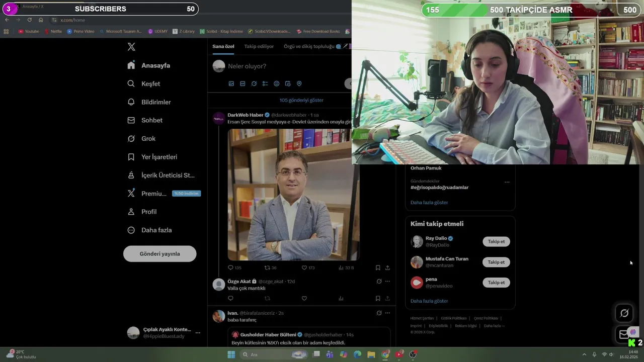644x362 pixels.
Task: Switch to Sana özel tab
Action: pyautogui.click(x=223, y=46)
